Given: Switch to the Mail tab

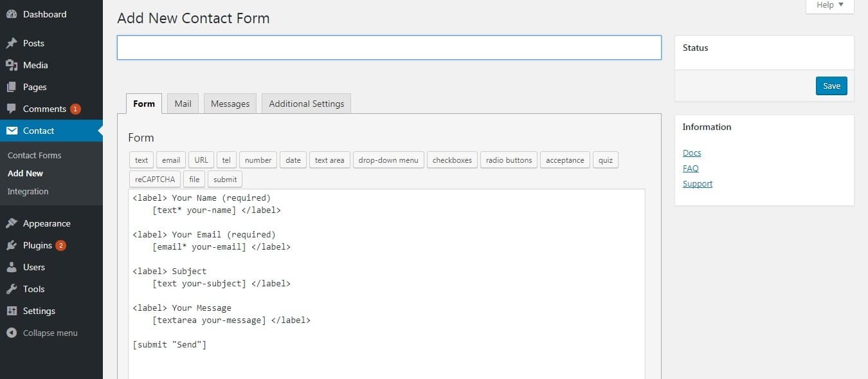Looking at the screenshot, I should 182,103.
